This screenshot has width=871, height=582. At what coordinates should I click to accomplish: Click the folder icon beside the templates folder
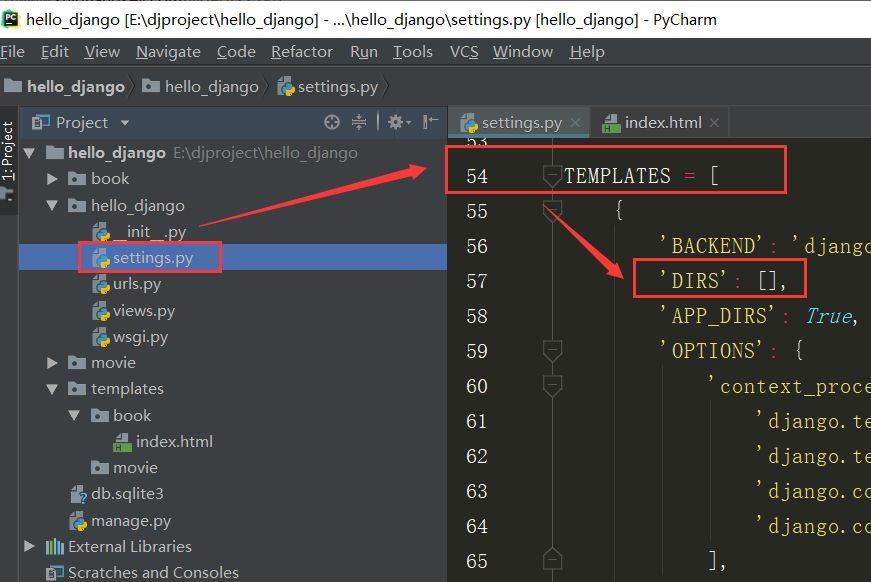[77, 389]
